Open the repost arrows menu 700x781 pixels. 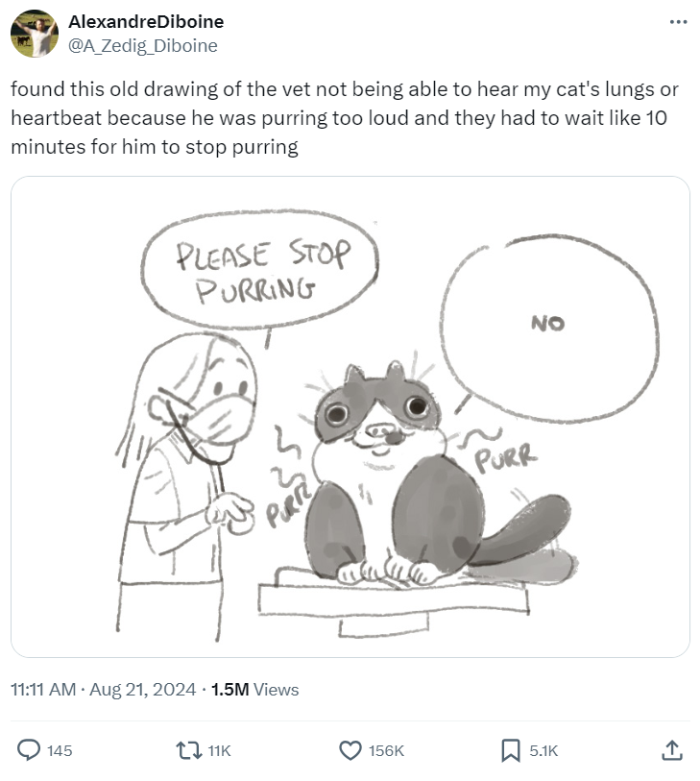(x=190, y=750)
